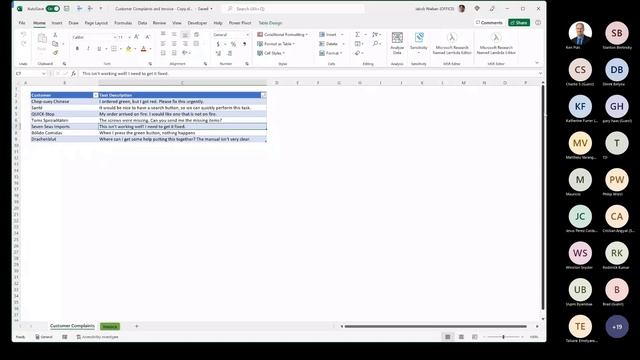The image size is (640, 360).
Task: Open the File tab
Action: point(22,23)
